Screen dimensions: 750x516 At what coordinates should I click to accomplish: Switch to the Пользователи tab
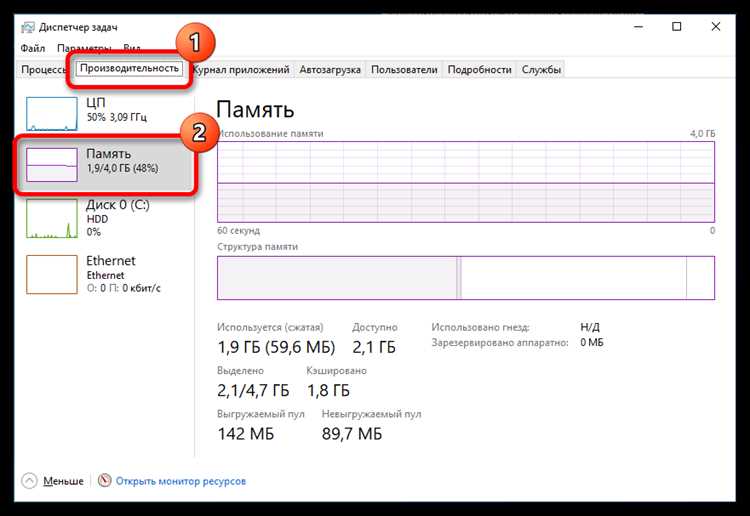tap(404, 70)
